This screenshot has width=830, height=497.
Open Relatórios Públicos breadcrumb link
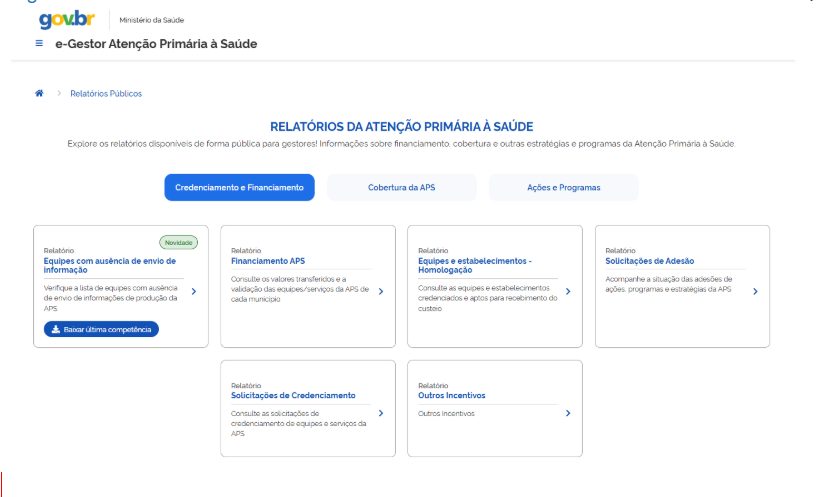[106, 94]
